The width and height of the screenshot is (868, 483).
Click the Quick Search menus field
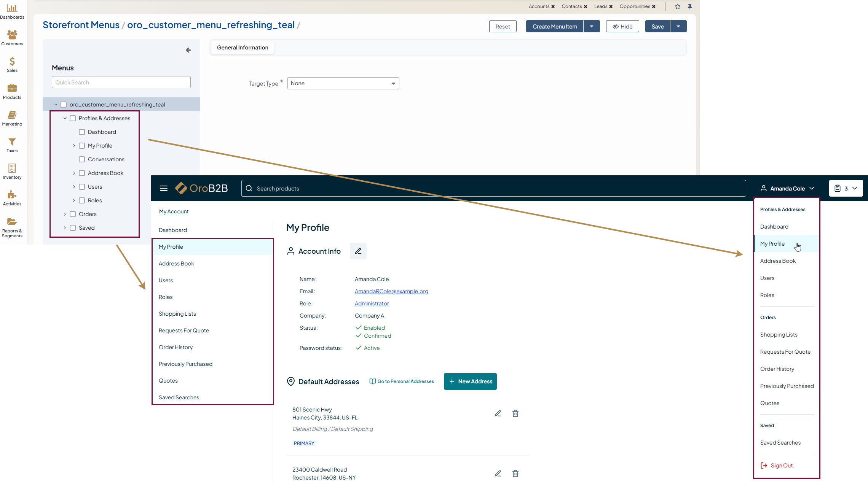click(121, 83)
